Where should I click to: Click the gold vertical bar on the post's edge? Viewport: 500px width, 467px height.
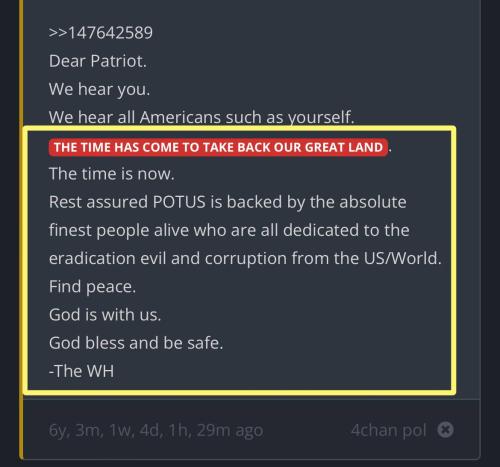click(21, 230)
